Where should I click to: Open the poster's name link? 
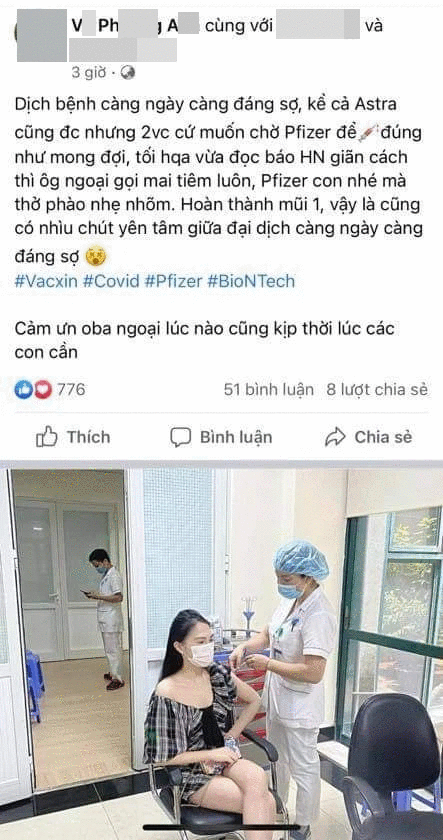[x=135, y=26]
